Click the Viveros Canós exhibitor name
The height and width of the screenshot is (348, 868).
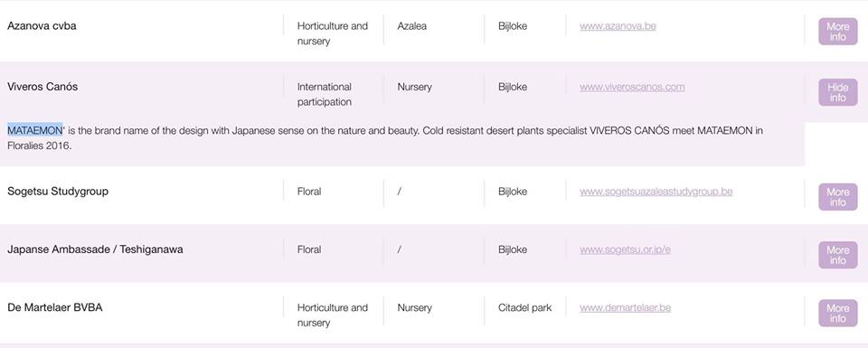42,86
